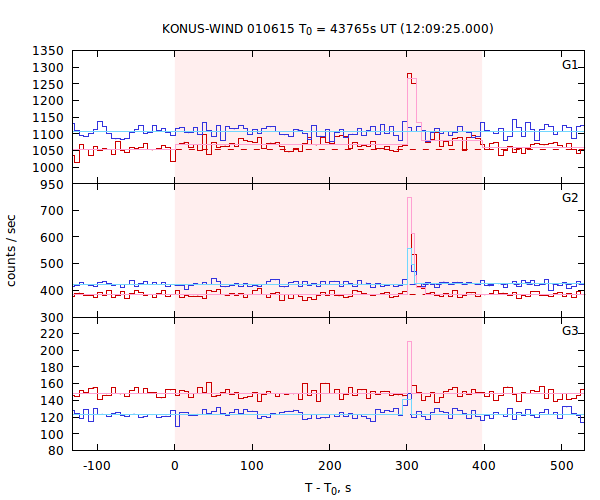
Task: Click the G3 pink spike near 210 counts
Action: [409, 342]
